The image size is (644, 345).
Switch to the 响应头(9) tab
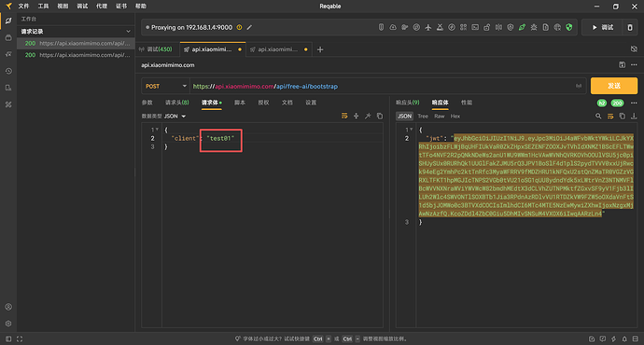point(408,103)
